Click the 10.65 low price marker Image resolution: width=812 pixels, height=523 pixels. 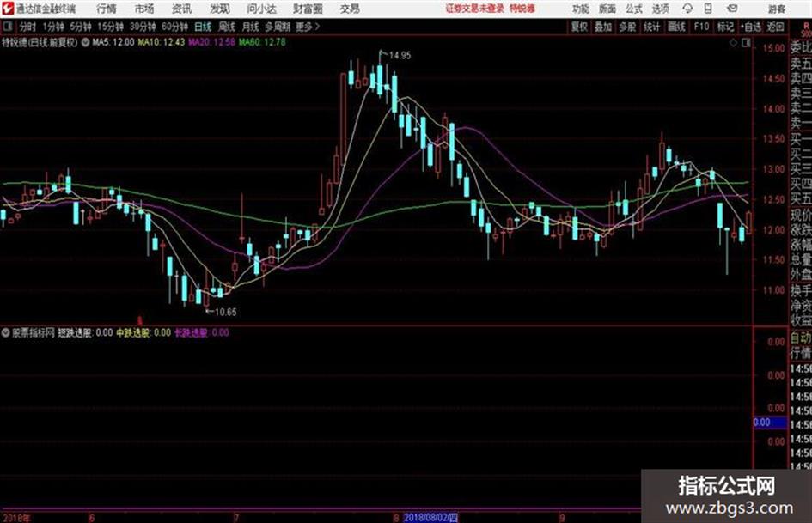coord(225,312)
